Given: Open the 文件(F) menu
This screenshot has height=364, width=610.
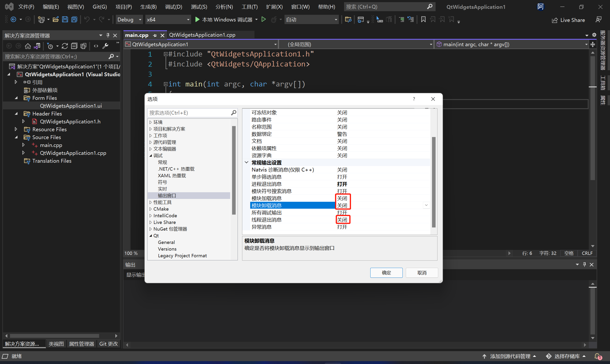Looking at the screenshot, I should 26,7.
